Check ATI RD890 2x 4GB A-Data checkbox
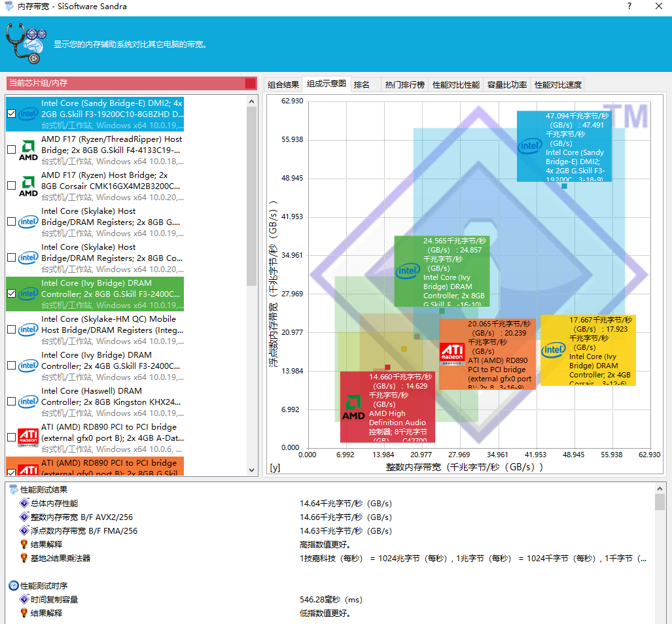672x624 pixels. click(12, 438)
